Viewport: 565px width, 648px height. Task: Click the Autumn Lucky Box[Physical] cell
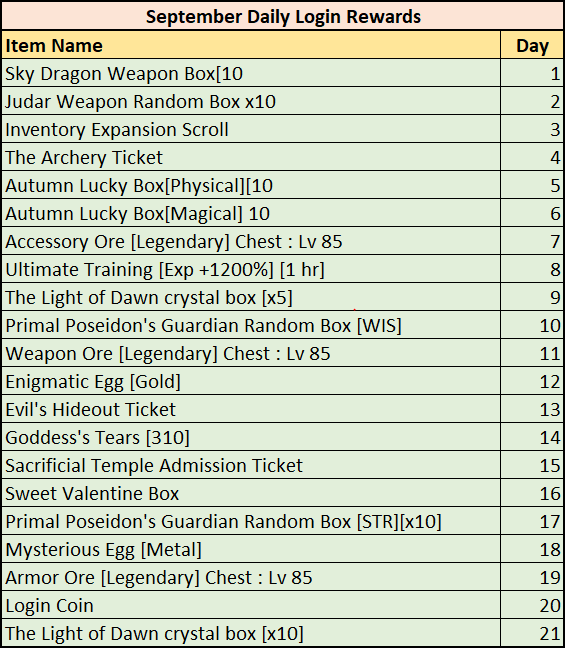click(x=251, y=185)
